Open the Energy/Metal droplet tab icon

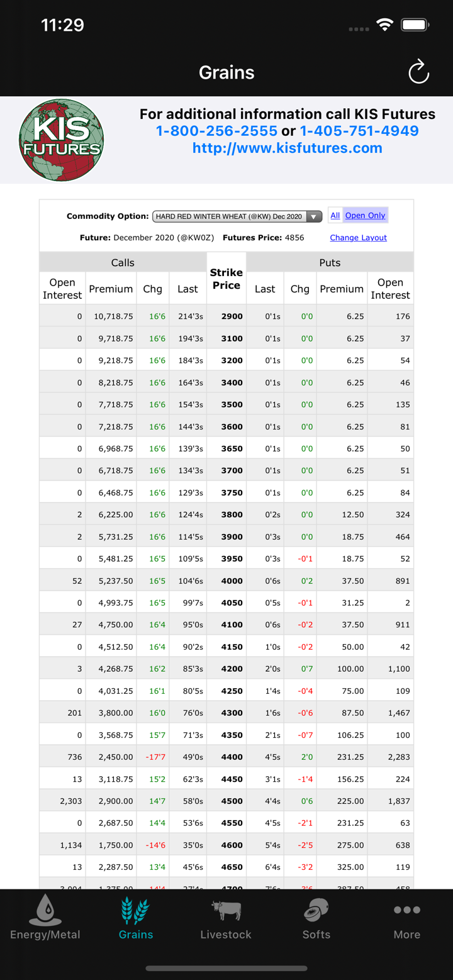pos(45,910)
